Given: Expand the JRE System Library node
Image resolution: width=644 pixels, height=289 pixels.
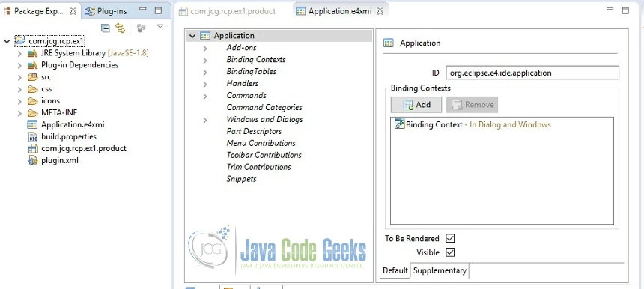Looking at the screenshot, I should coord(19,53).
